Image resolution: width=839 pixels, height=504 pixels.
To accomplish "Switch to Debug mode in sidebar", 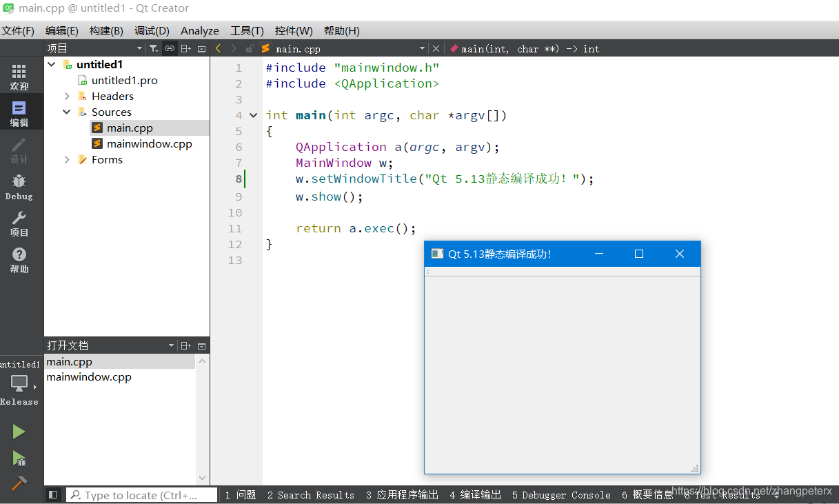I will [x=19, y=187].
